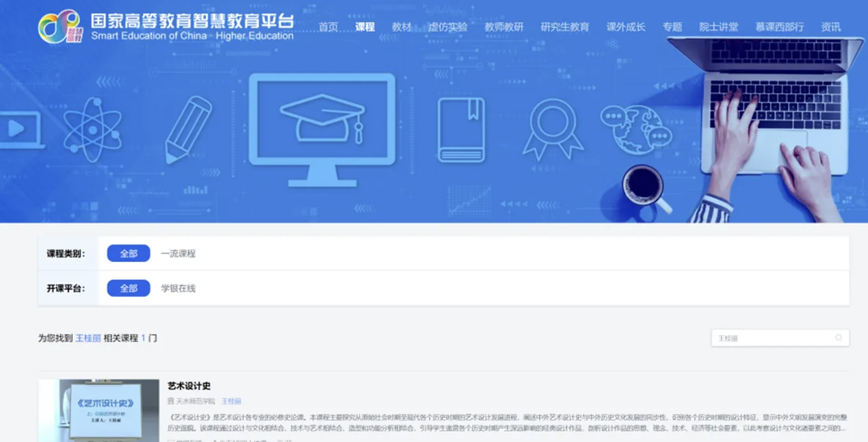Open the 艺术设计史 course title link

point(189,386)
